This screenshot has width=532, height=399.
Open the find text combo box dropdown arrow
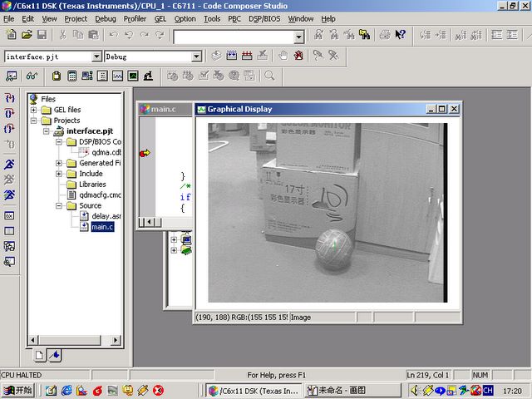[298, 37]
